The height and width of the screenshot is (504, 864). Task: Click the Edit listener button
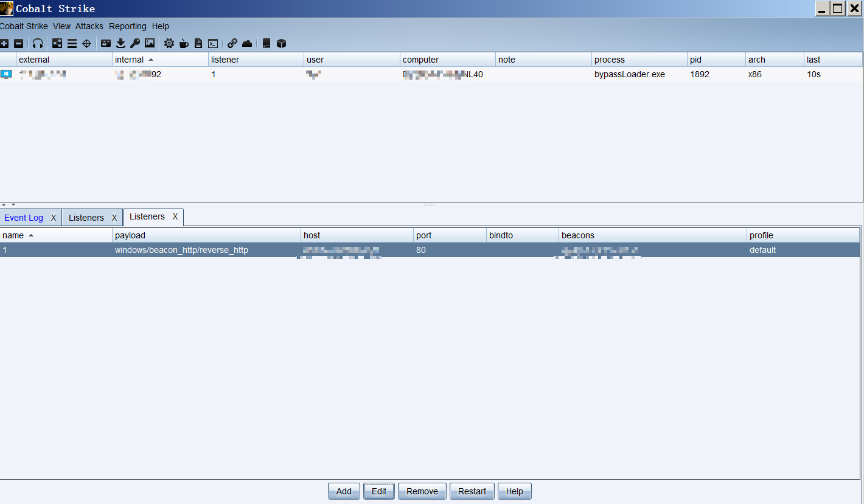[x=379, y=491]
